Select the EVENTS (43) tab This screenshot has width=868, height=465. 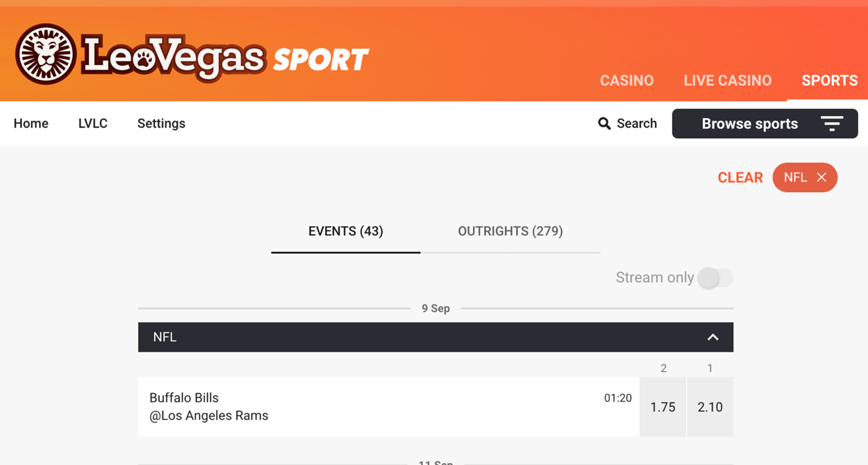tap(345, 232)
